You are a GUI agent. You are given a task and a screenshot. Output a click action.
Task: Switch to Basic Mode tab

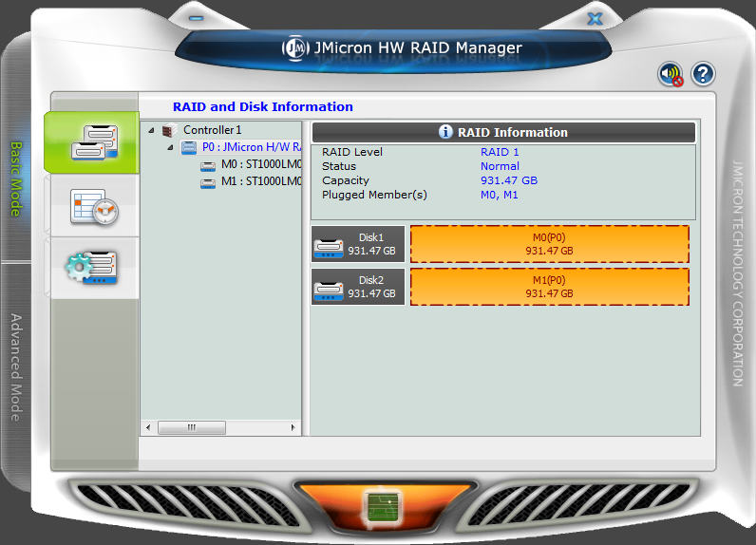tap(16, 179)
